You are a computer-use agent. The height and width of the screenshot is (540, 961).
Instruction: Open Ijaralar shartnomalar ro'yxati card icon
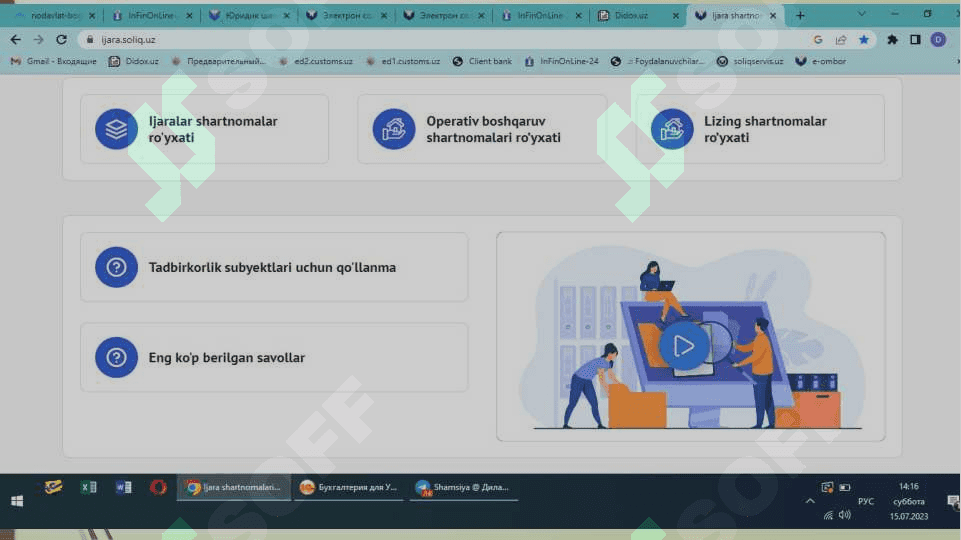(x=116, y=129)
